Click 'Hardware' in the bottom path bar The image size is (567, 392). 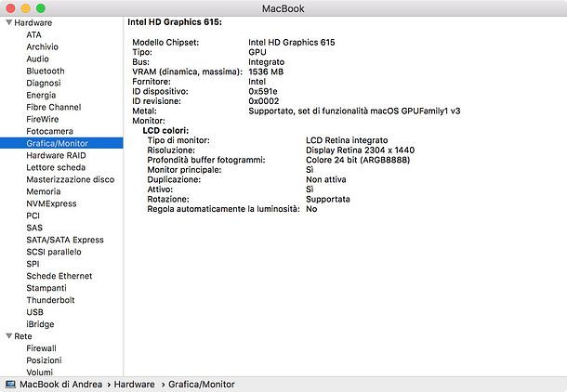[134, 385]
